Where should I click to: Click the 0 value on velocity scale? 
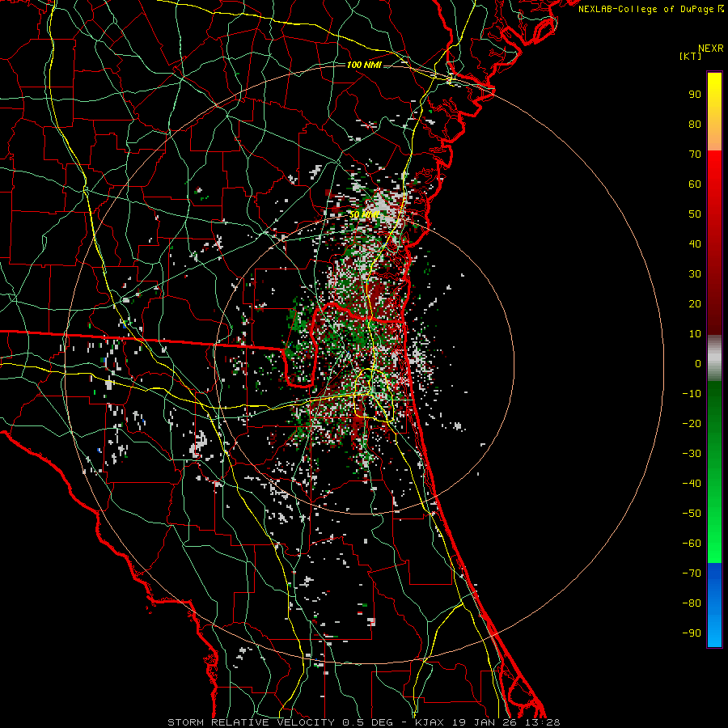click(698, 364)
